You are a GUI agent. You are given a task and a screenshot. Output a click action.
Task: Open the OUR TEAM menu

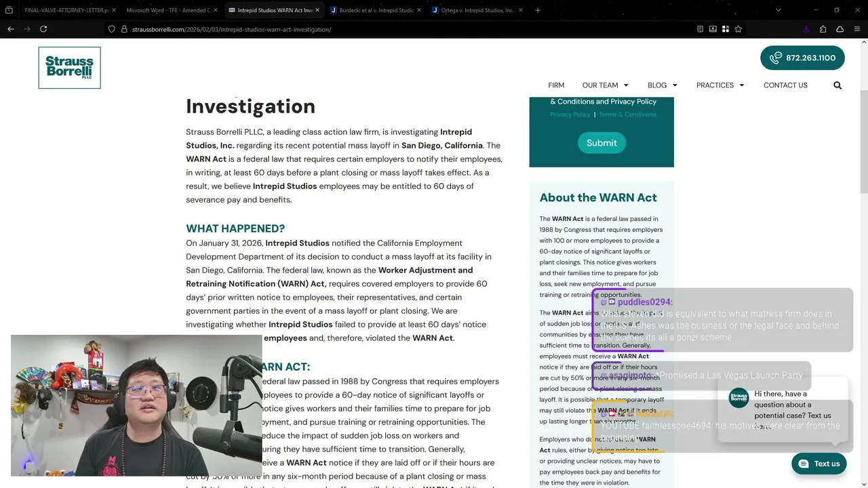(x=599, y=85)
